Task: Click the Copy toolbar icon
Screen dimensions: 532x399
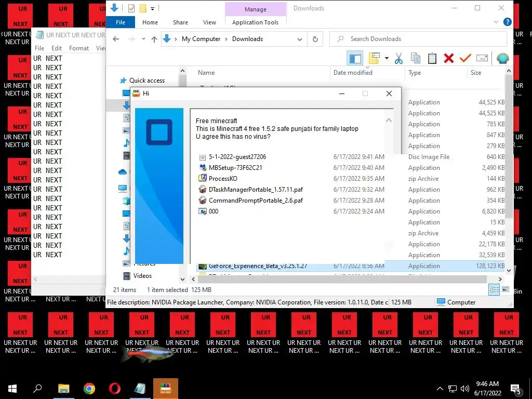Action: tap(415, 58)
